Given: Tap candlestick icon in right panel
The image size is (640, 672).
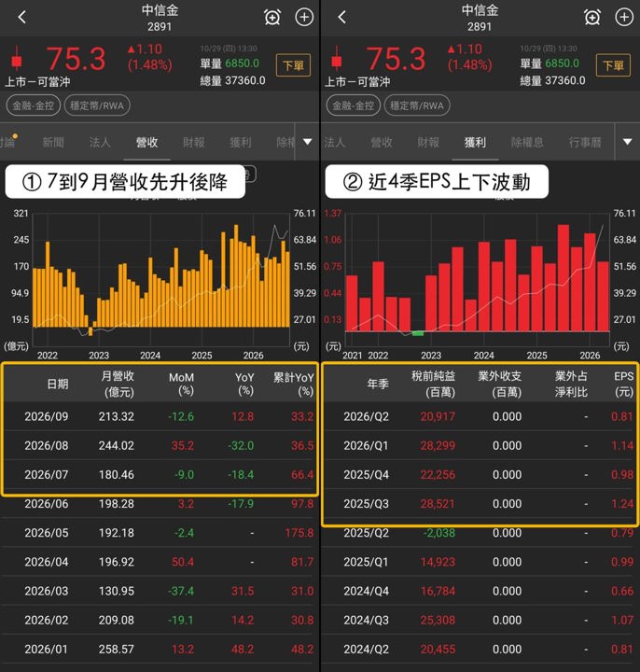Looking at the screenshot, I should [x=337, y=59].
